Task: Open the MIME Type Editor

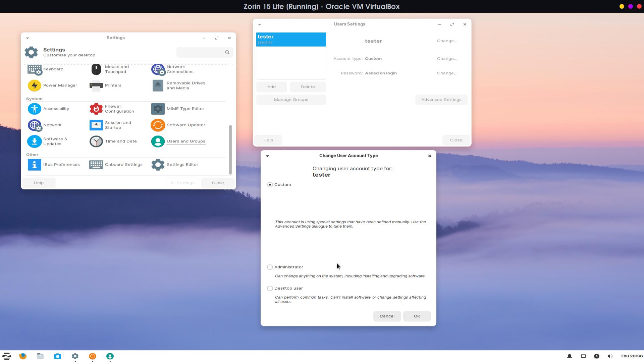Action: coord(158,109)
